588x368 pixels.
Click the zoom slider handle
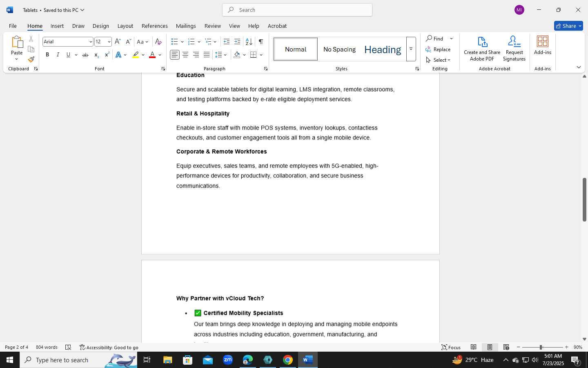pos(541,347)
